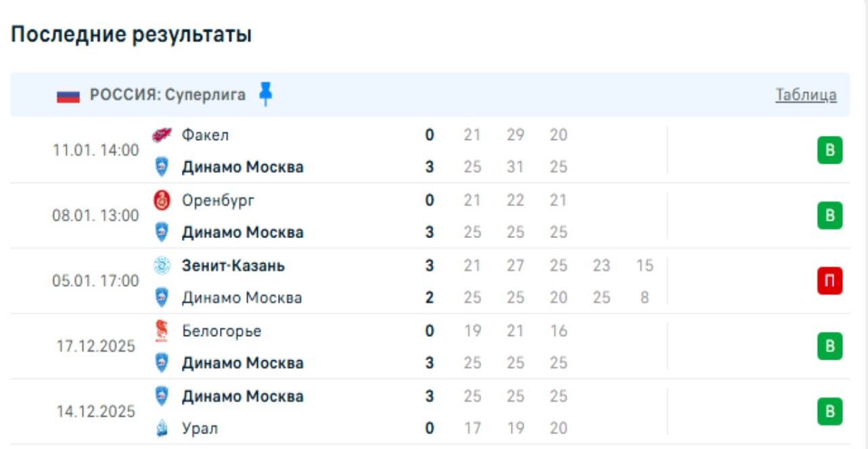The width and height of the screenshot is (868, 449).
Task: Click the Урал team logo
Action: (162, 428)
